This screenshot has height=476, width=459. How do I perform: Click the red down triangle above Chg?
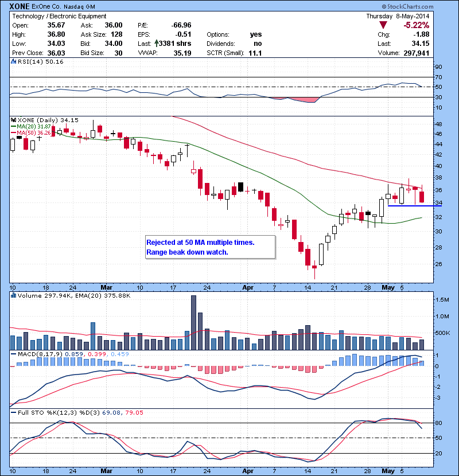383,25
